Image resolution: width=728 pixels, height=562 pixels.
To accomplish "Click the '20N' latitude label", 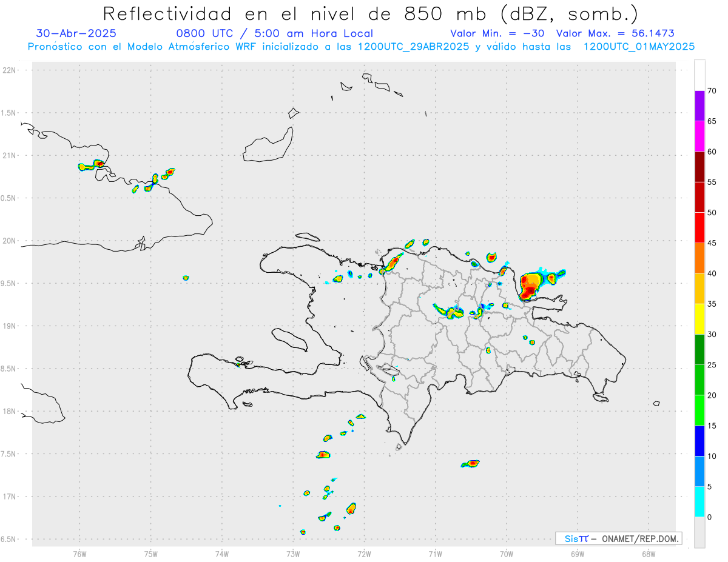I will click(x=10, y=241).
